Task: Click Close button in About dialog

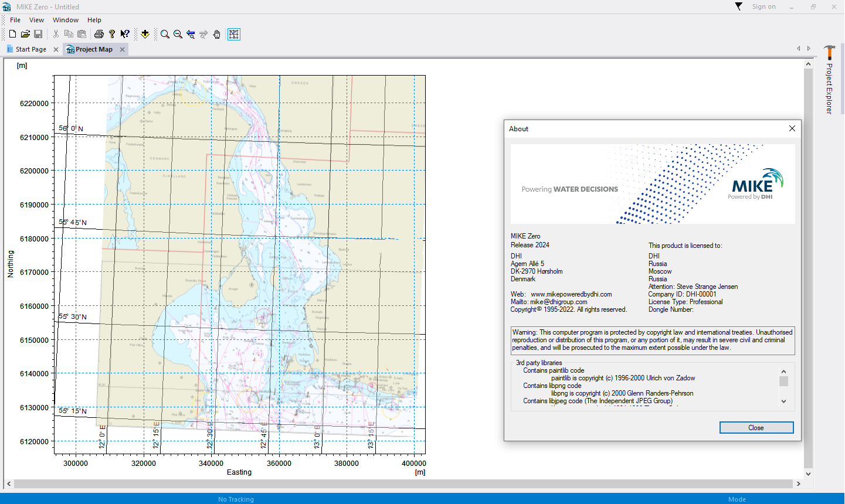Action: (x=756, y=428)
